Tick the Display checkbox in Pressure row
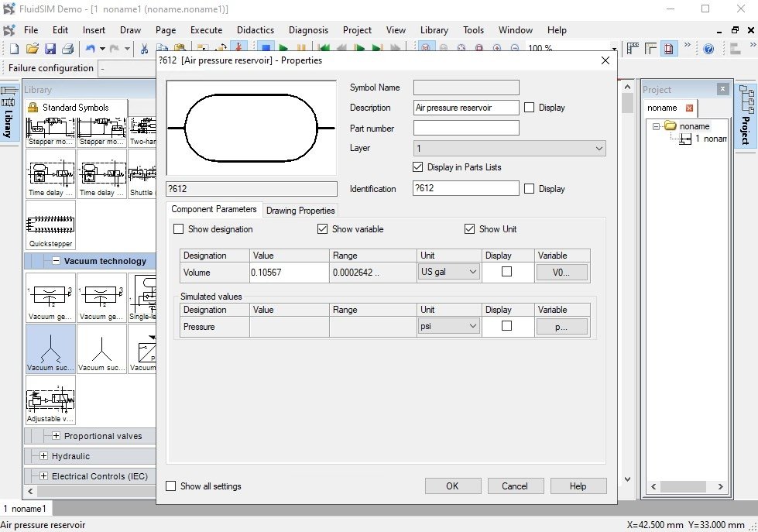This screenshot has height=532, width=758. coord(506,325)
